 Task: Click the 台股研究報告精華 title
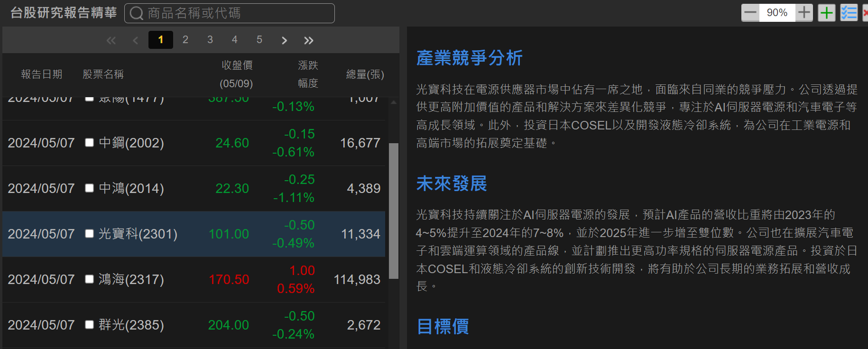click(x=64, y=13)
